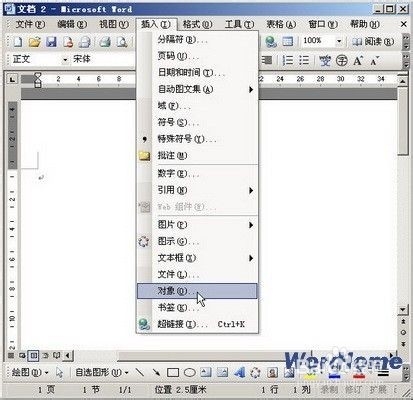The width and height of the screenshot is (413, 400).
Task: Click the vertical scrollbar down arrow
Action: [403, 310]
